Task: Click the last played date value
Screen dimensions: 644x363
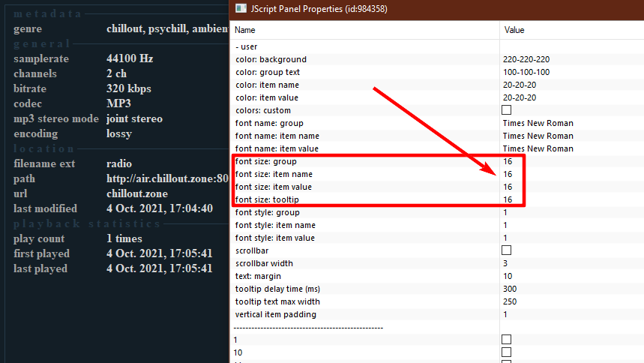Action: pos(160,268)
